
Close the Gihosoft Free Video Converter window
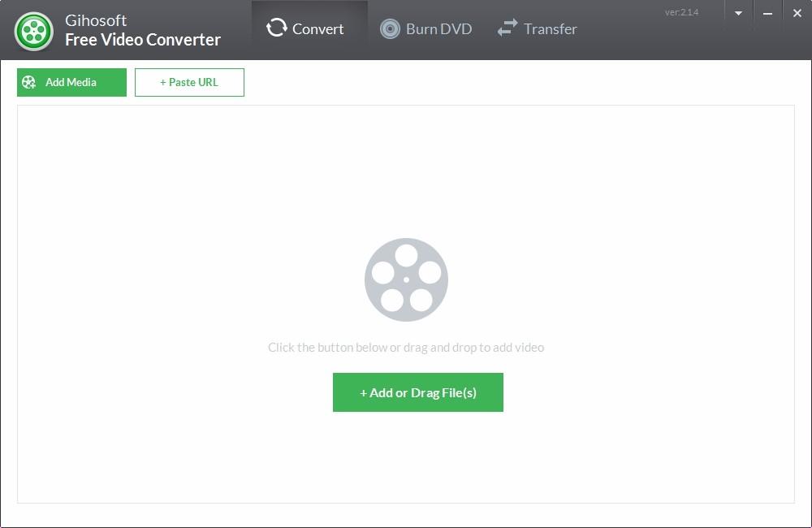[797, 13]
